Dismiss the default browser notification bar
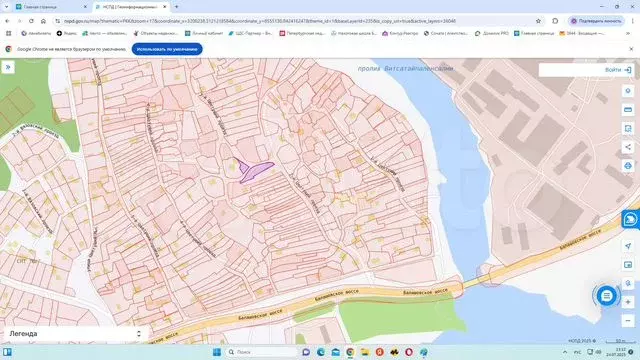Screen dimensions: 640x360 631,49
